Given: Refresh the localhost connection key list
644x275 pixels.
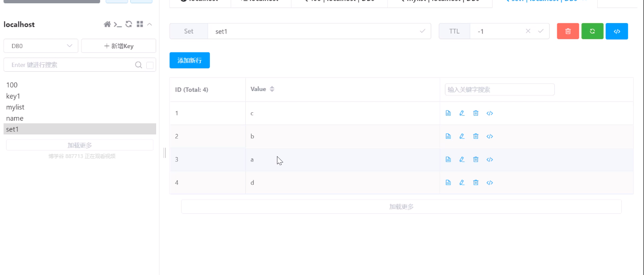Looking at the screenshot, I should pyautogui.click(x=129, y=24).
